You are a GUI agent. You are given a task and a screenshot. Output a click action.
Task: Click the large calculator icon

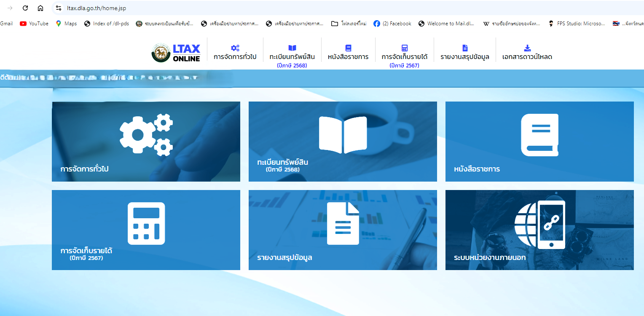point(146,223)
